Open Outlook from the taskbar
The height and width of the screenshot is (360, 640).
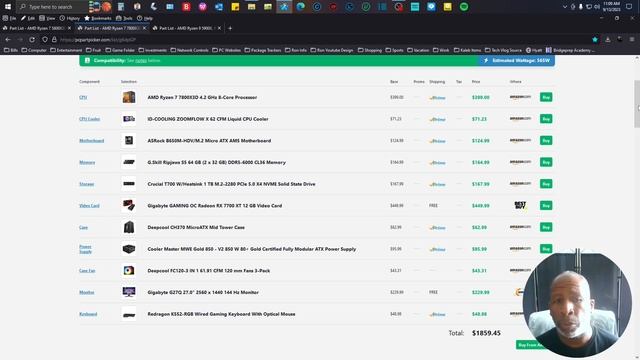(x=219, y=7)
